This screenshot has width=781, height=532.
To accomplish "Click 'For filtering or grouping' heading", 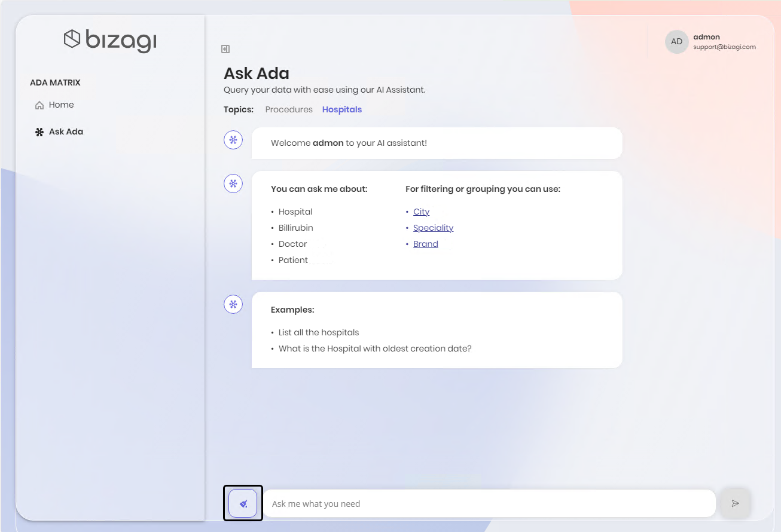I will point(483,189).
